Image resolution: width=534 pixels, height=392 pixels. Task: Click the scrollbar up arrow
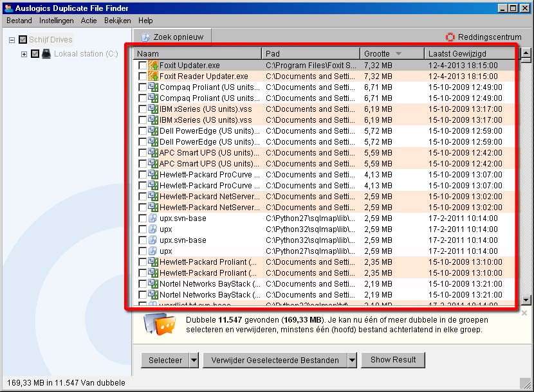click(526, 53)
